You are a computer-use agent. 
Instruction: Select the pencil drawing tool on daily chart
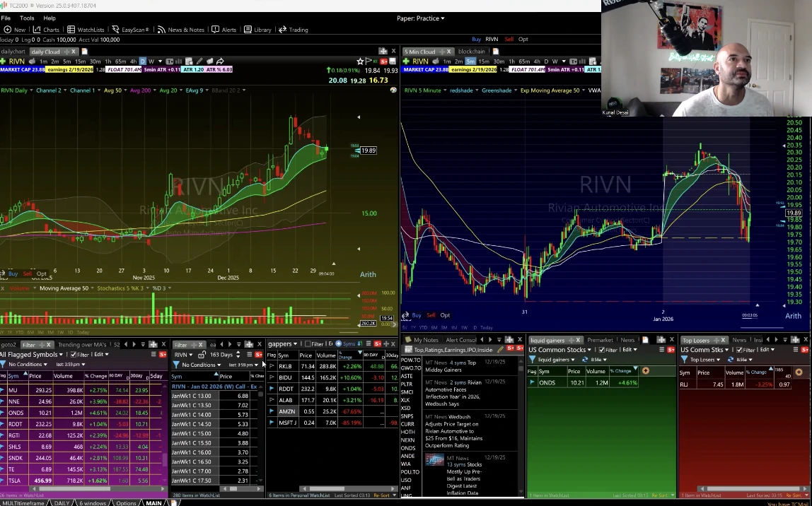199,61
